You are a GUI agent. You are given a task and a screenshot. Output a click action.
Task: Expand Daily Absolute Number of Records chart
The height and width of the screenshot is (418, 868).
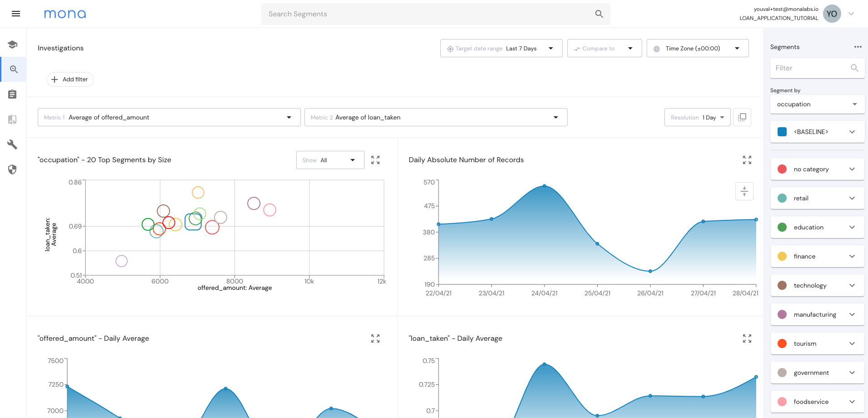[x=747, y=160]
